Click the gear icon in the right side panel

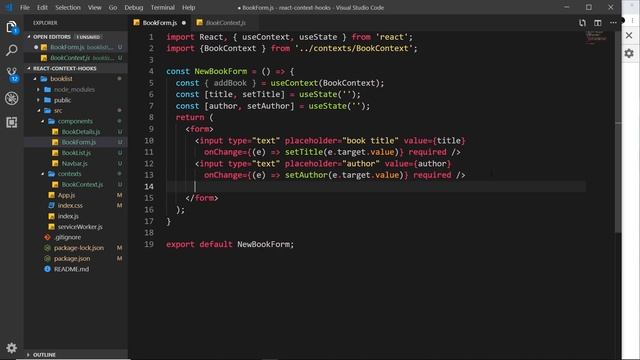tap(629, 53)
